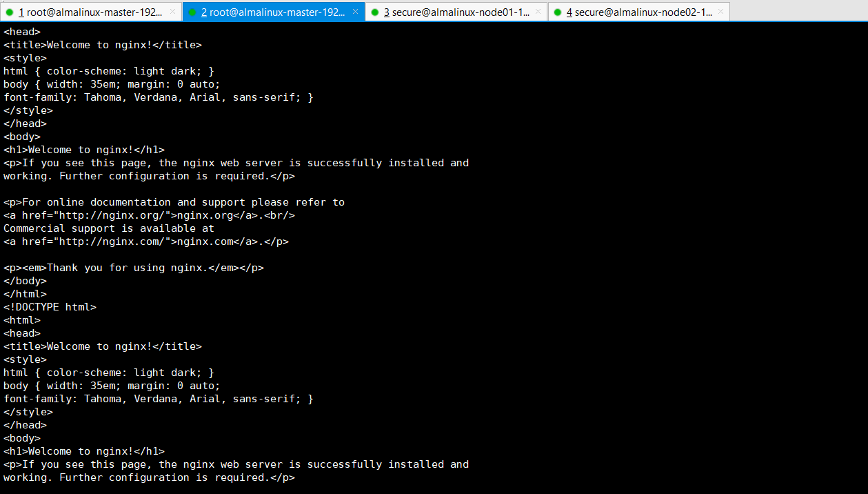868x494 pixels.
Task: Click the second "<title>Welcome to nginx!</title>" line
Action: [103, 346]
